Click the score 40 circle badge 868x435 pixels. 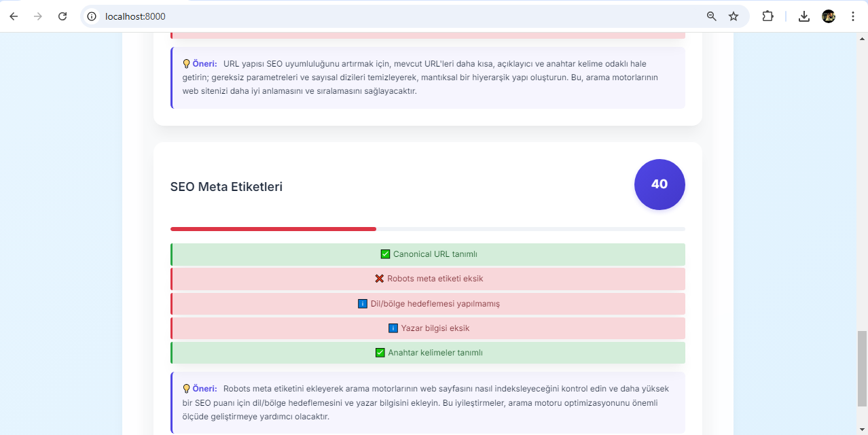pos(659,184)
